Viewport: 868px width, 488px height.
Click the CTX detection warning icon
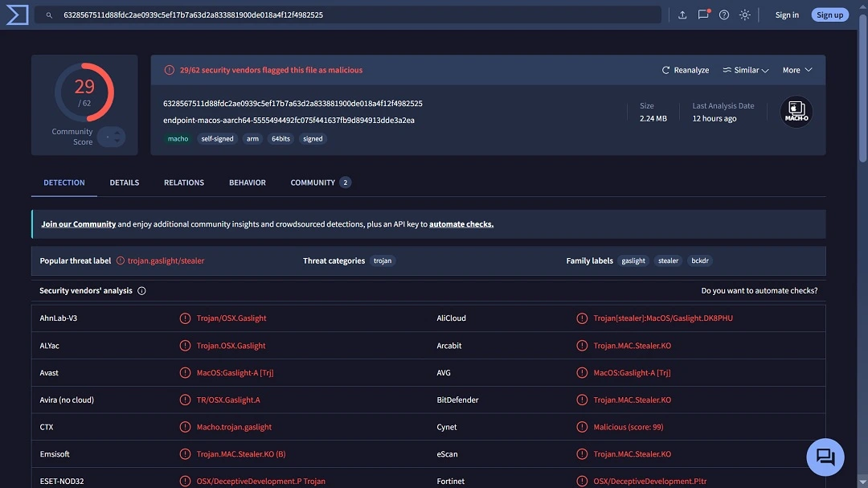click(x=185, y=427)
